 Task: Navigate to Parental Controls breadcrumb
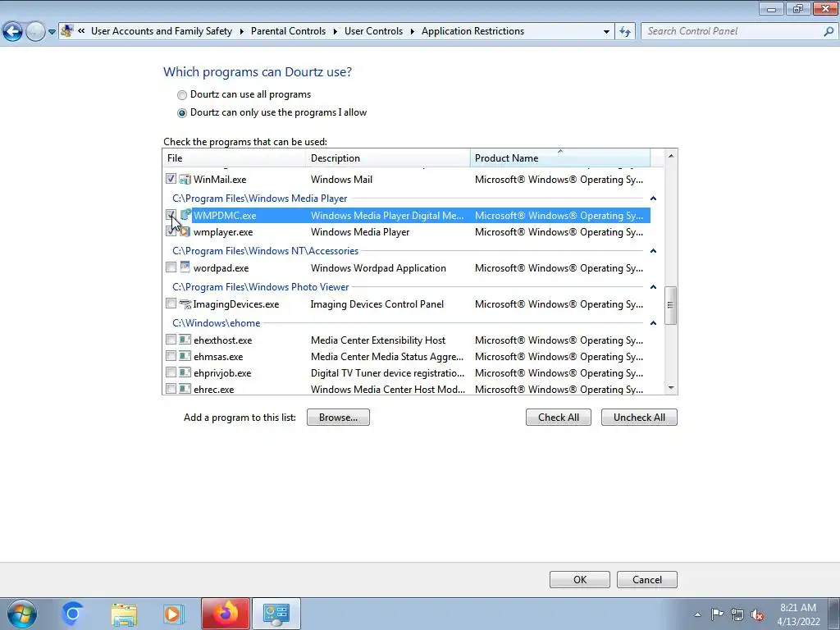tap(288, 31)
